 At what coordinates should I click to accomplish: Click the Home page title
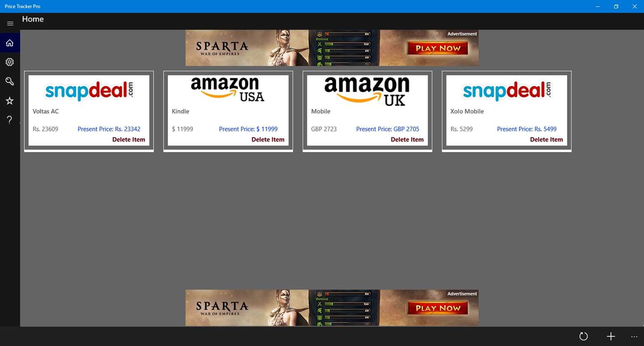(x=33, y=19)
